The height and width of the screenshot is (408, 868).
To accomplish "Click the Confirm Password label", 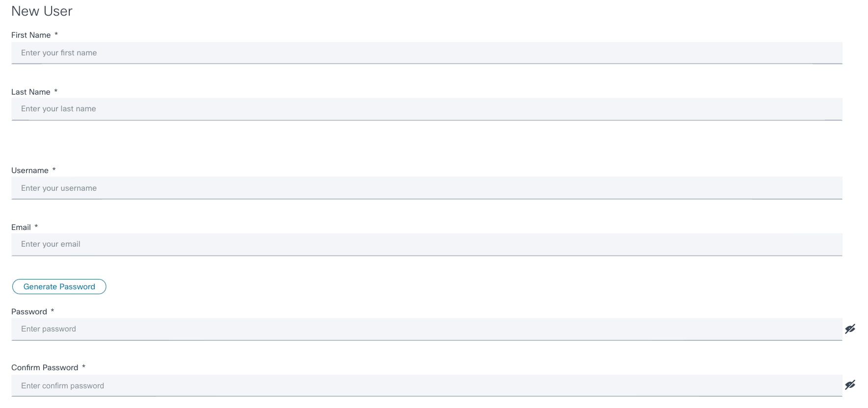I will point(45,368).
